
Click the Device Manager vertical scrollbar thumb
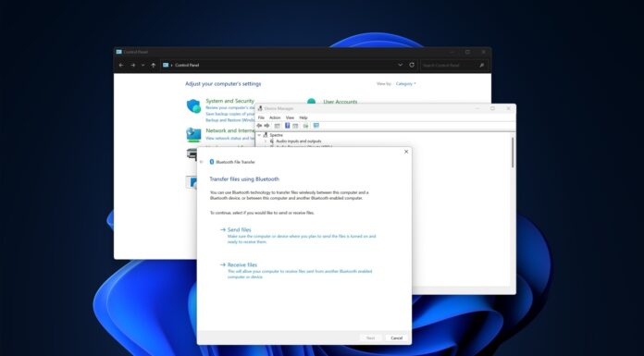coord(513,153)
